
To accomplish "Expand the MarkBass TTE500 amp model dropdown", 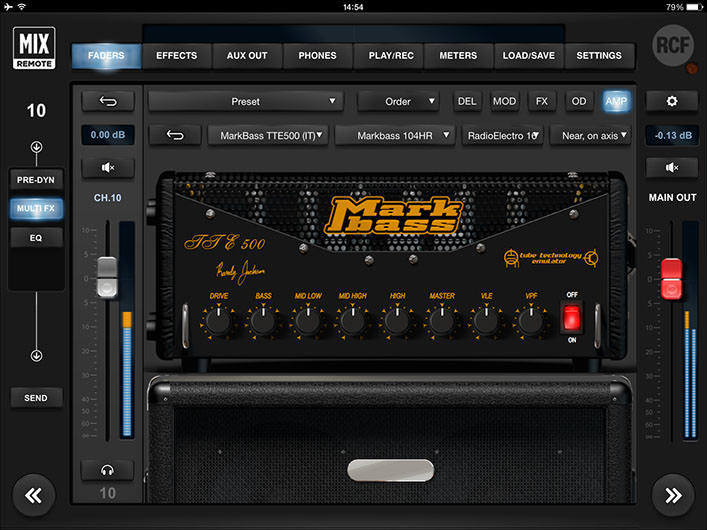I will click(x=267, y=135).
